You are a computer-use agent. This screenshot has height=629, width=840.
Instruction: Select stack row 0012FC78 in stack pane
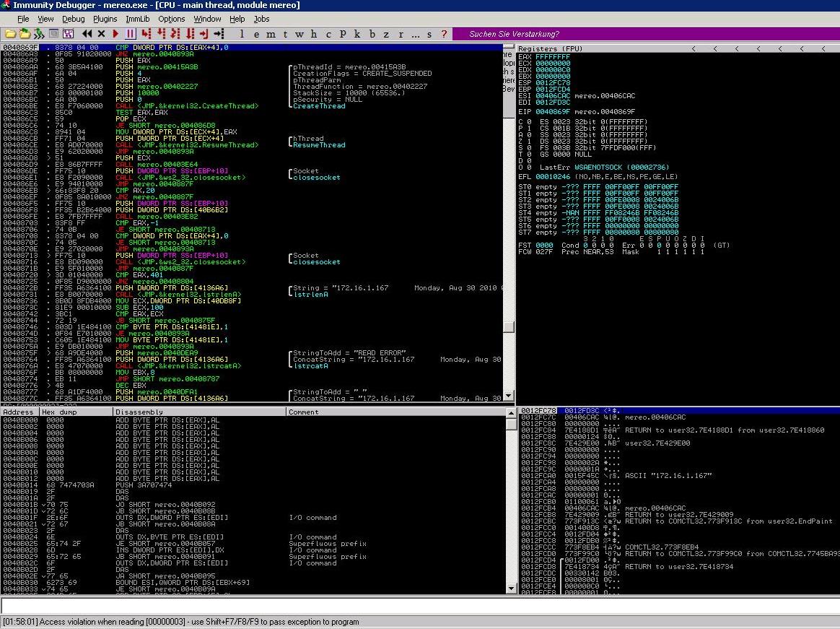678,411
